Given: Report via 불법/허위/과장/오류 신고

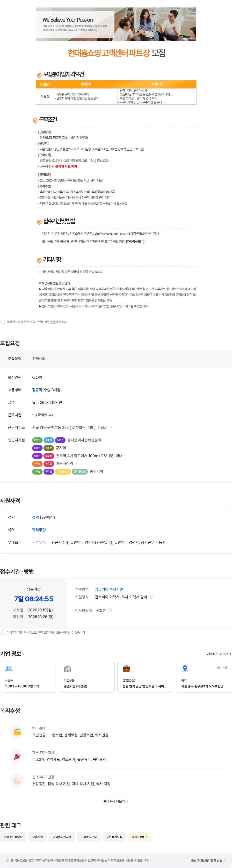Looking at the screenshot, I should 208,861.
